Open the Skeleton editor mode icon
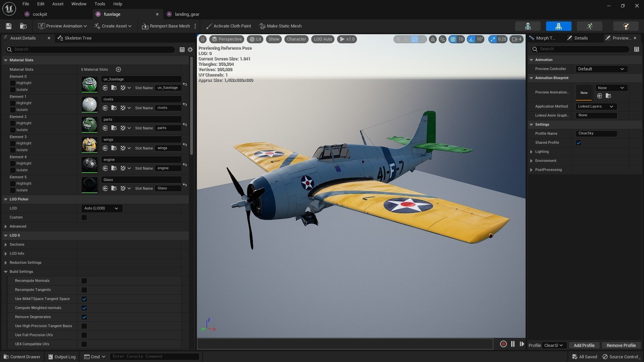This screenshot has height=362, width=644. pos(528,26)
